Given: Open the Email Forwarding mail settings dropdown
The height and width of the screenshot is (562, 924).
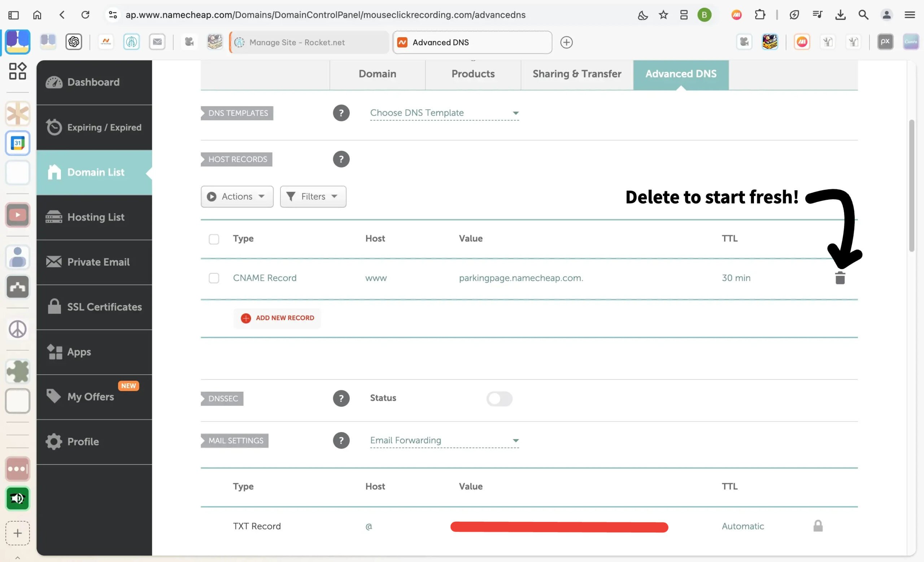Looking at the screenshot, I should pos(444,440).
